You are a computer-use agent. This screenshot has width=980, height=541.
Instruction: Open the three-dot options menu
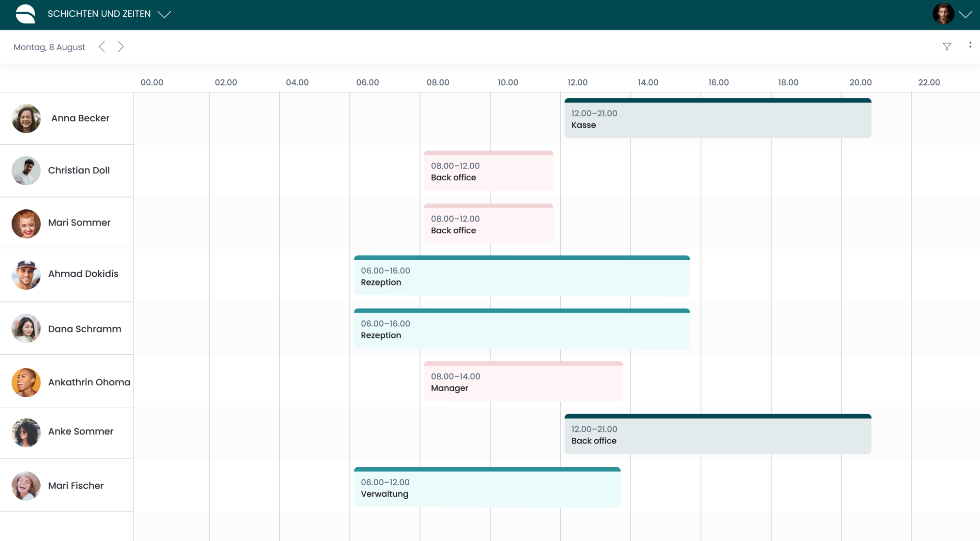click(x=970, y=45)
